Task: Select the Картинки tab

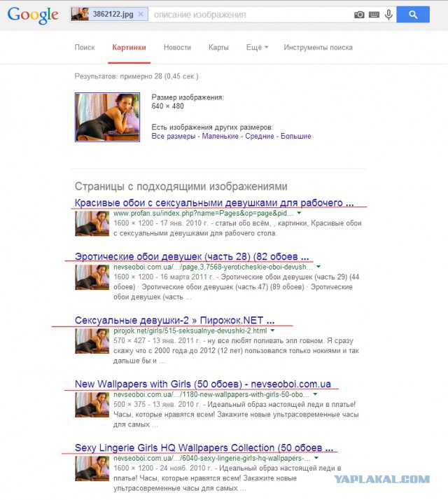Action: pos(129,48)
